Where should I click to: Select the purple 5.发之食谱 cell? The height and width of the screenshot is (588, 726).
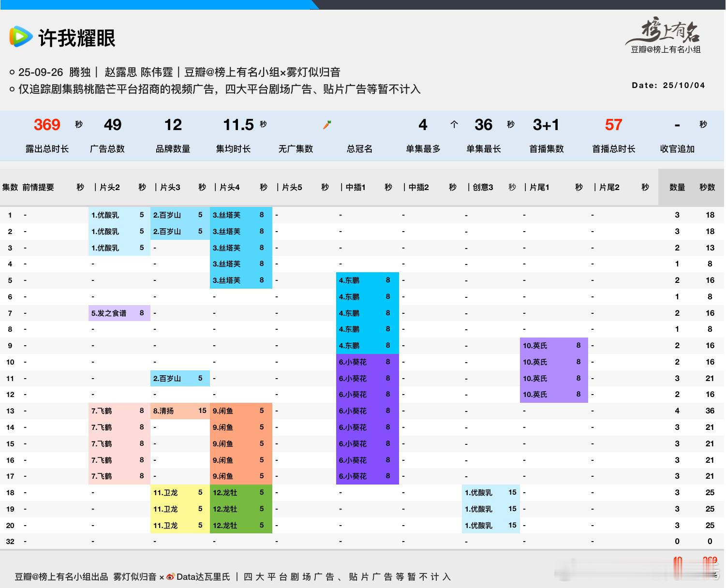[109, 313]
